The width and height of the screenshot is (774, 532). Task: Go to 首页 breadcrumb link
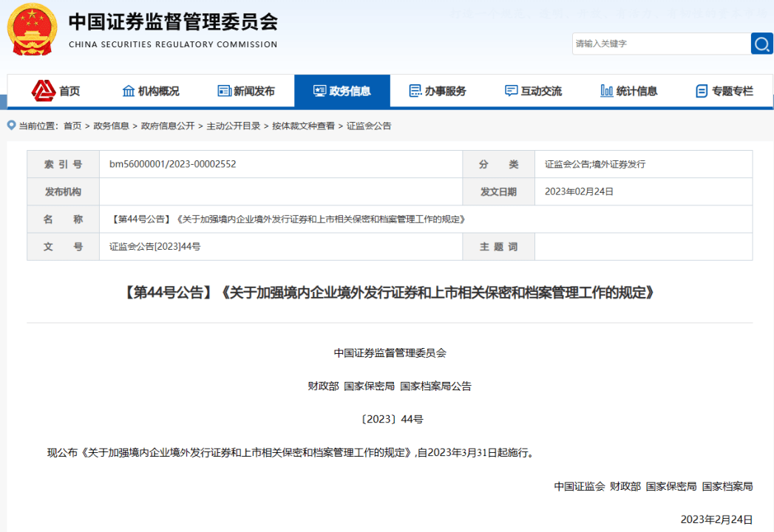coord(72,126)
